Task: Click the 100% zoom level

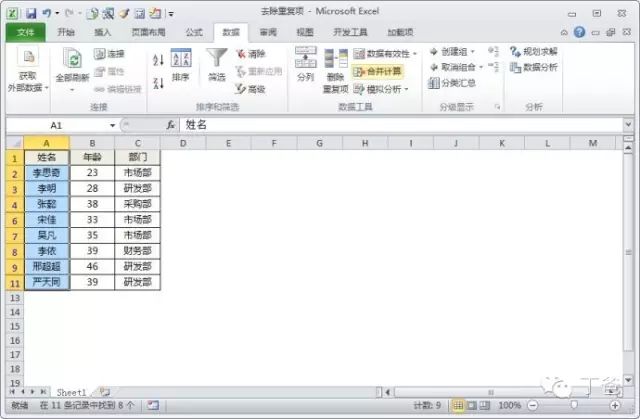Action: click(509, 405)
